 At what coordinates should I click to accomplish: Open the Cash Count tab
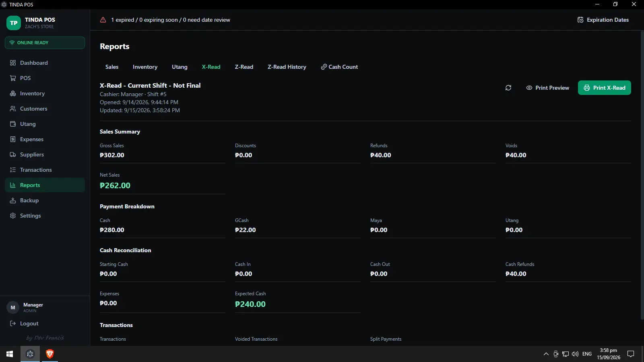click(339, 67)
